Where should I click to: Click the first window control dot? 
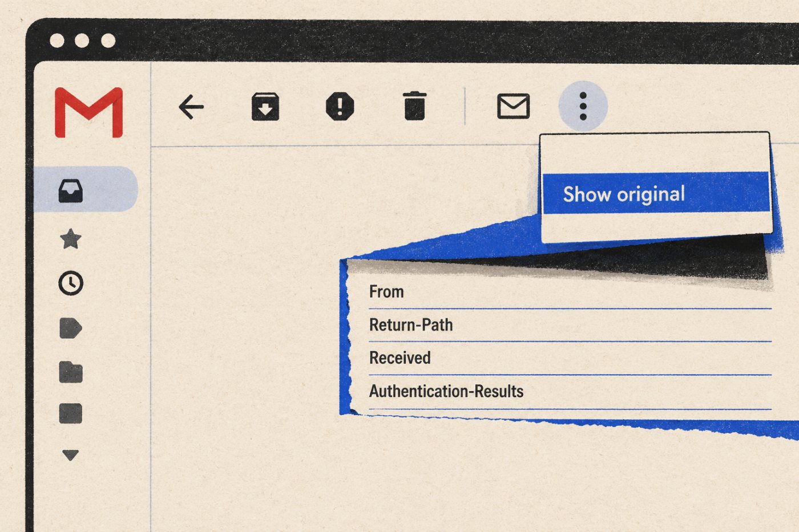pyautogui.click(x=57, y=40)
